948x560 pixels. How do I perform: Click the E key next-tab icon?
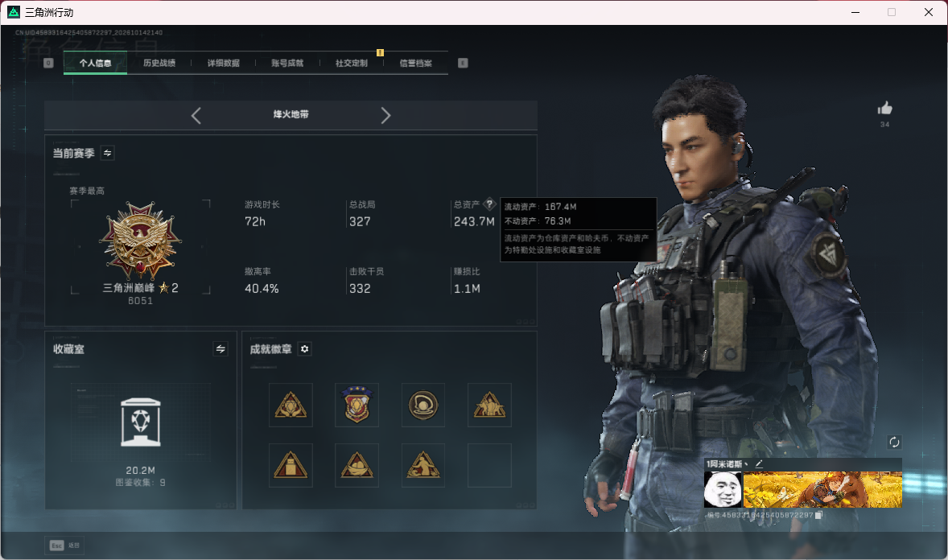coord(463,63)
